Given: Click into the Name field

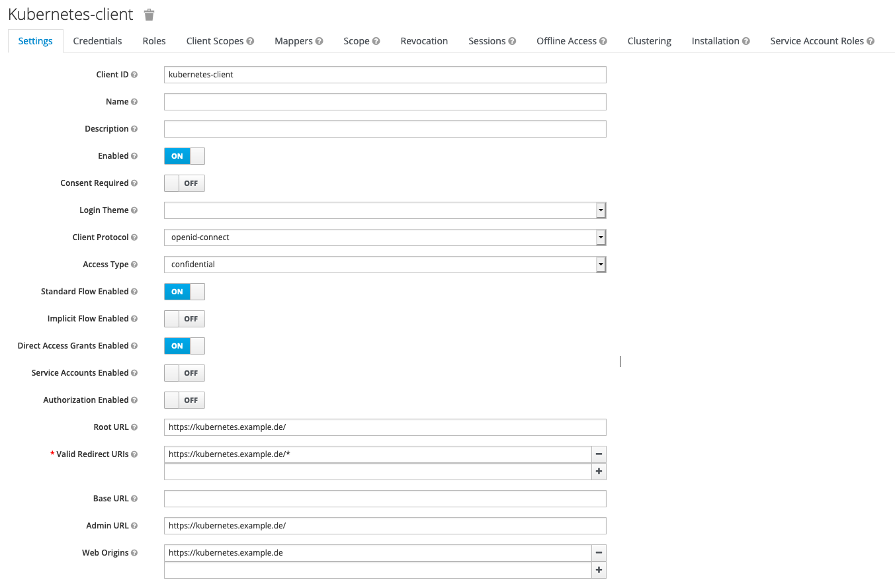Looking at the screenshot, I should (x=385, y=102).
